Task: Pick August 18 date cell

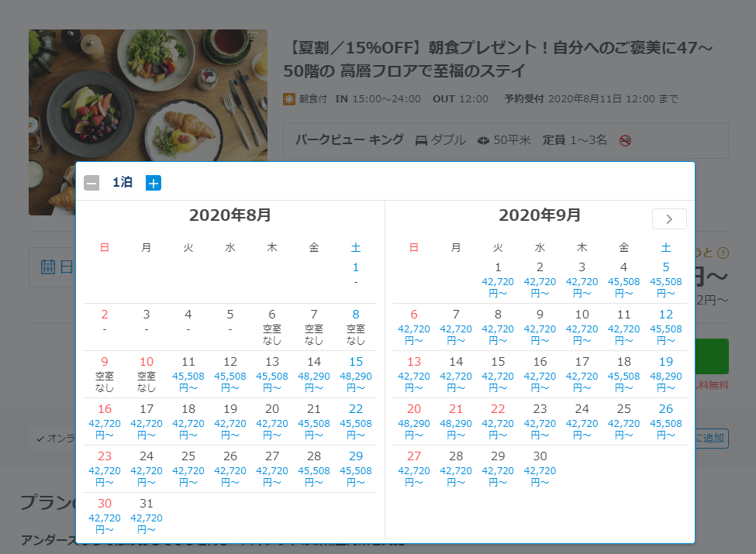Action: point(188,422)
